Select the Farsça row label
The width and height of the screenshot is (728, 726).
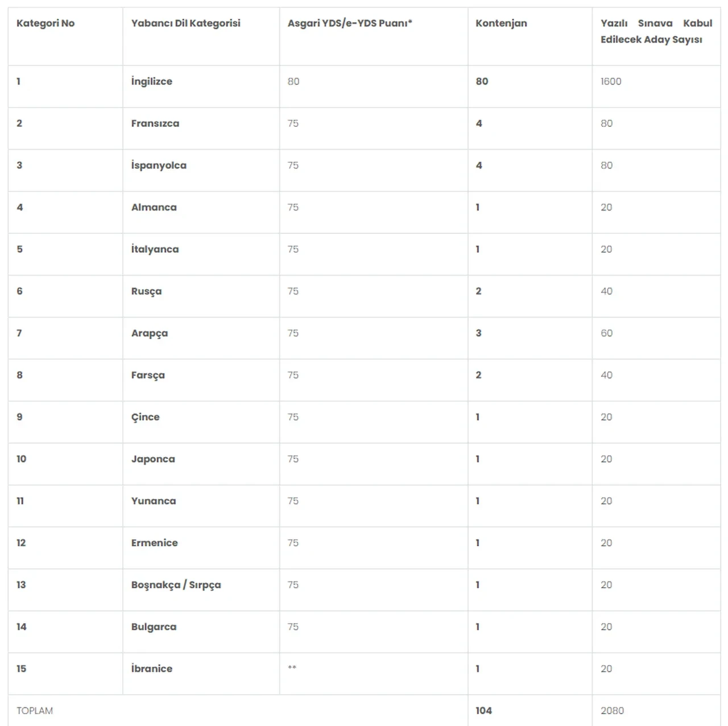[148, 376]
